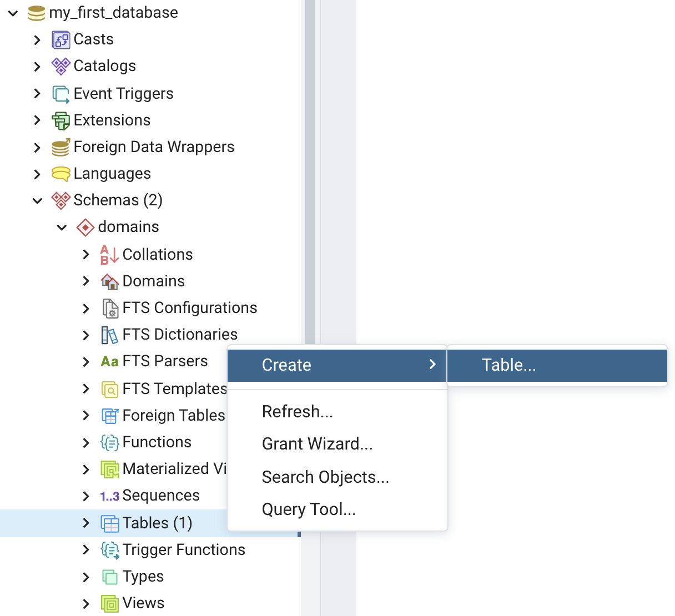This screenshot has width=675, height=616.
Task: Choose Table... from the Create submenu
Action: coord(508,365)
